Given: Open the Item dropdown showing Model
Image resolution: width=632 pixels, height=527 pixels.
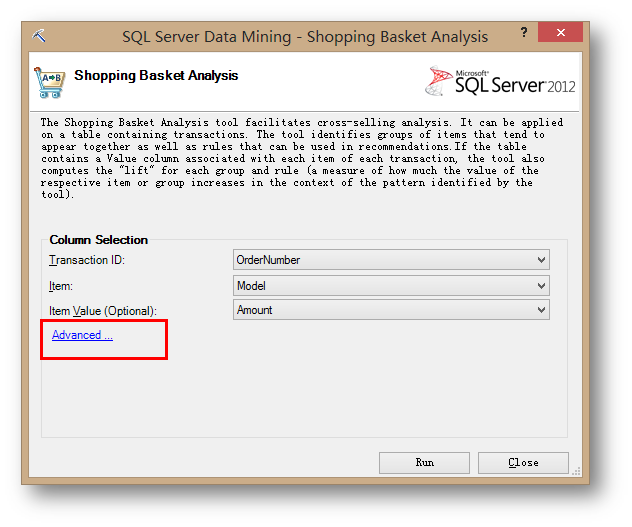Looking at the screenshot, I should tap(391, 286).
